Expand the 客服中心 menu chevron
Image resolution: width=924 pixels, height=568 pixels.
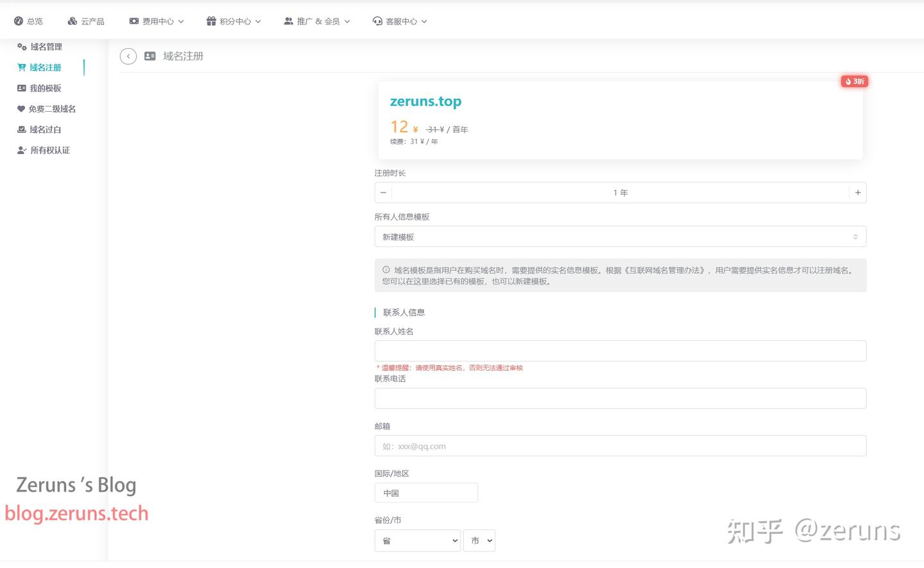tap(424, 21)
